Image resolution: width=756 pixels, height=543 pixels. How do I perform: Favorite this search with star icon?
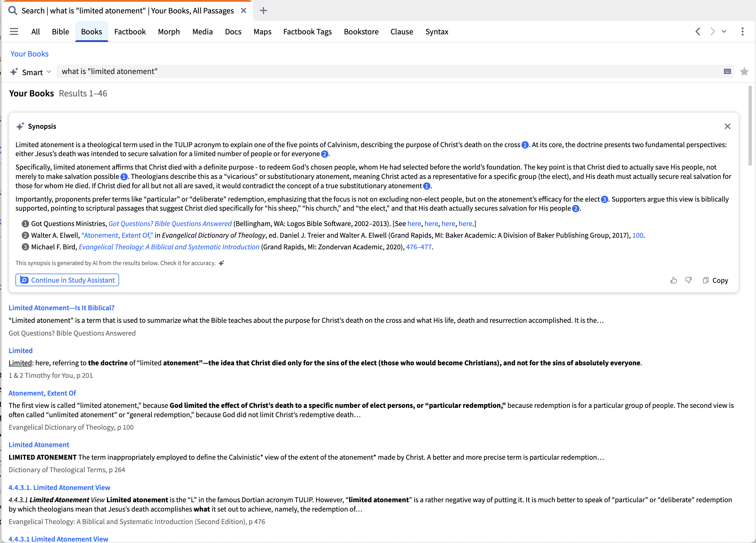[x=744, y=72]
